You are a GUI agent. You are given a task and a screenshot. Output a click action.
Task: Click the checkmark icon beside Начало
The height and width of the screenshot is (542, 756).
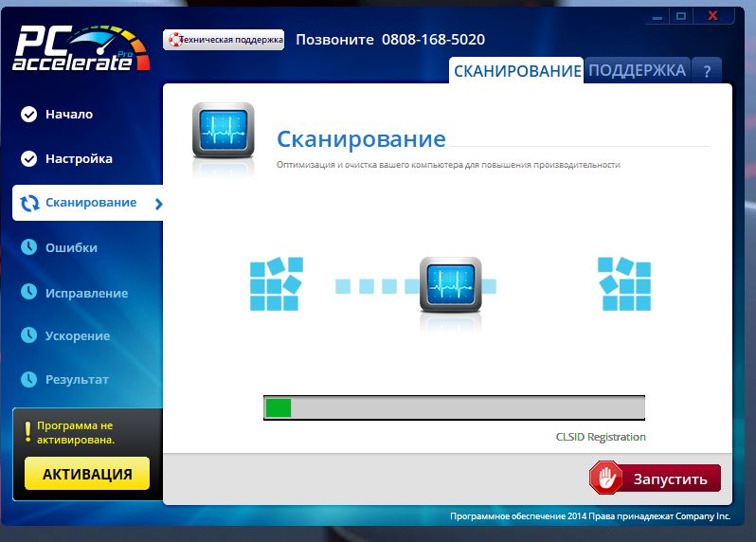[29, 115]
